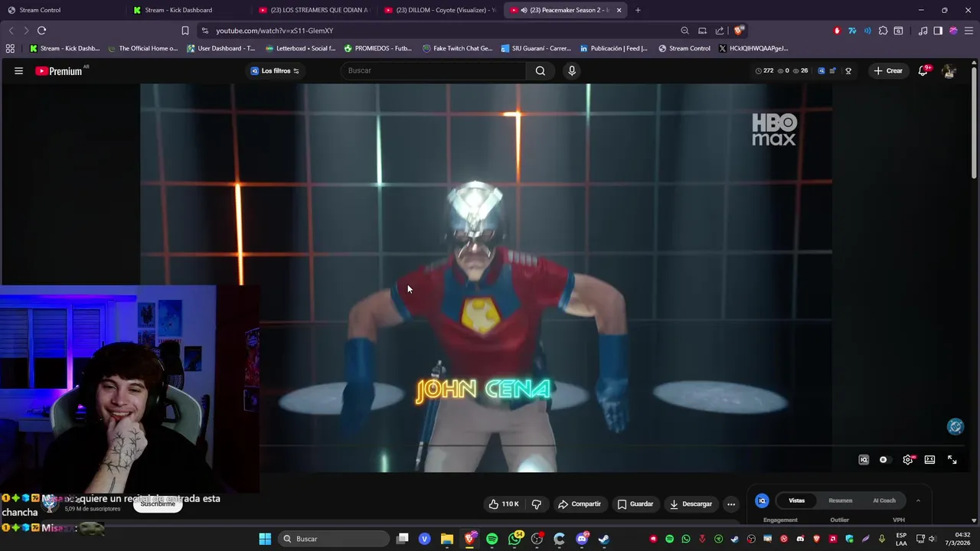Enter fullscreen on the video player

[x=952, y=460]
